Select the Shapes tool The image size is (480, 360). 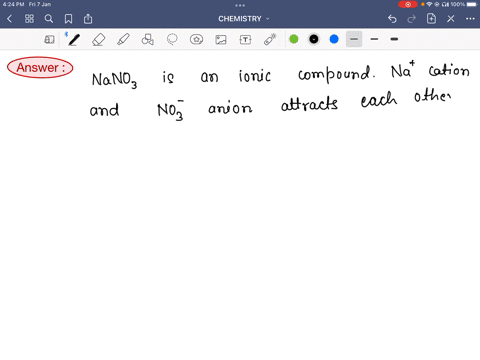coord(147,39)
